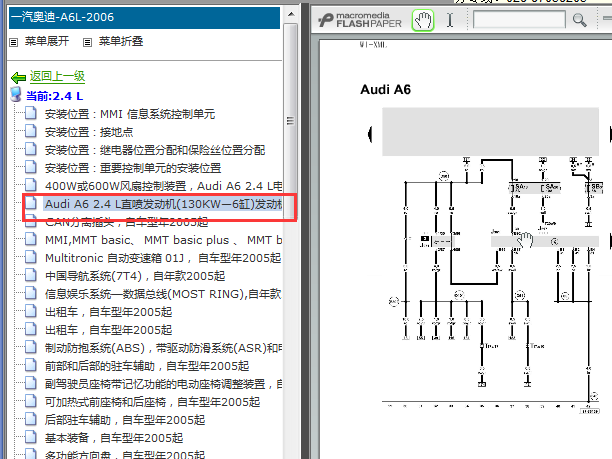The width and height of the screenshot is (612, 459).
Task: Open 基本装备，自车型年2005起
Action: click(114, 438)
